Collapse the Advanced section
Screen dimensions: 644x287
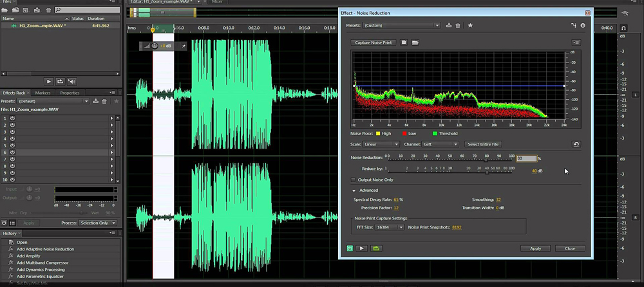354,190
